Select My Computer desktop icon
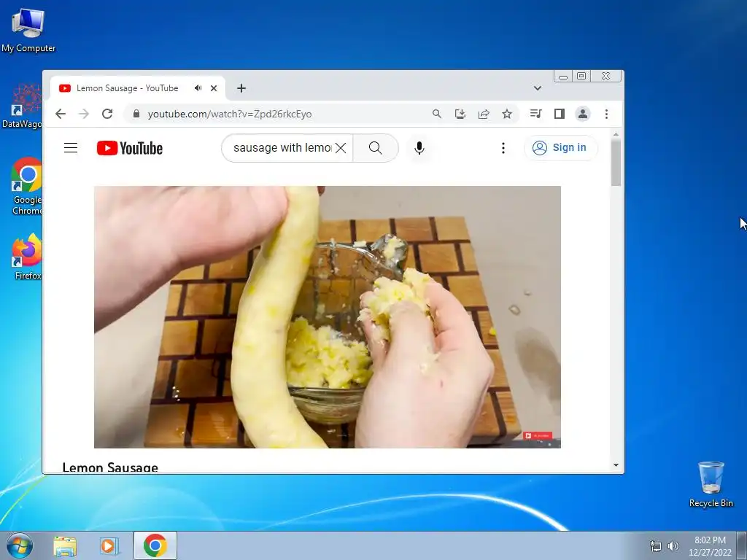Image resolution: width=747 pixels, height=560 pixels. (x=28, y=30)
